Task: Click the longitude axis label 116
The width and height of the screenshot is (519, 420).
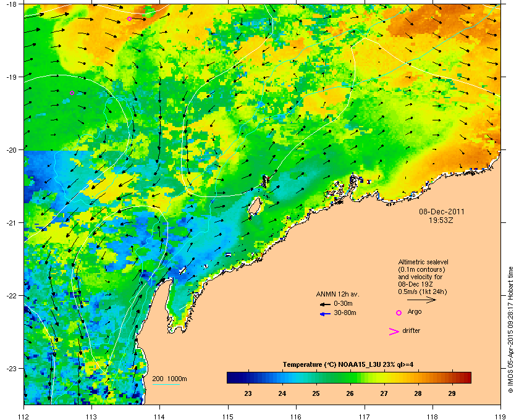Action: click(x=296, y=417)
